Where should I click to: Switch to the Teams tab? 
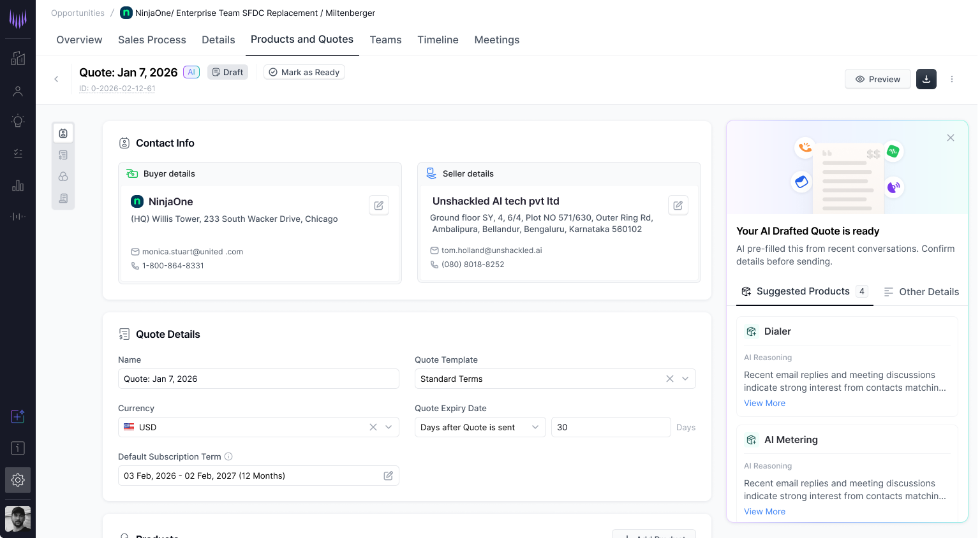coord(385,40)
